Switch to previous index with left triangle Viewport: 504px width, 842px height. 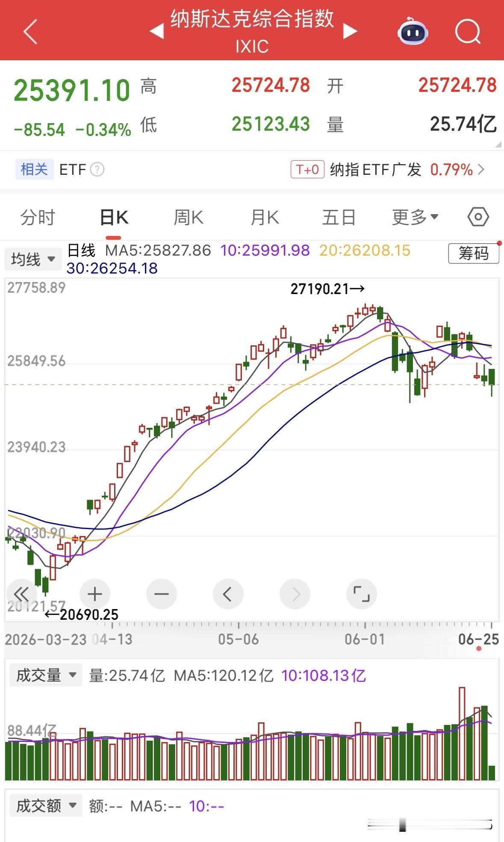pyautogui.click(x=157, y=31)
